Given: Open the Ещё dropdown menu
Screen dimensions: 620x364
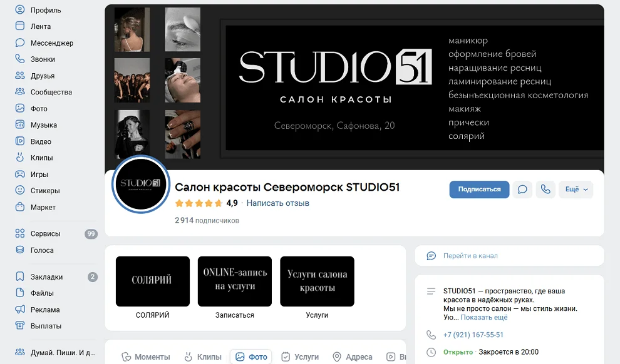Looking at the screenshot, I should coord(576,190).
